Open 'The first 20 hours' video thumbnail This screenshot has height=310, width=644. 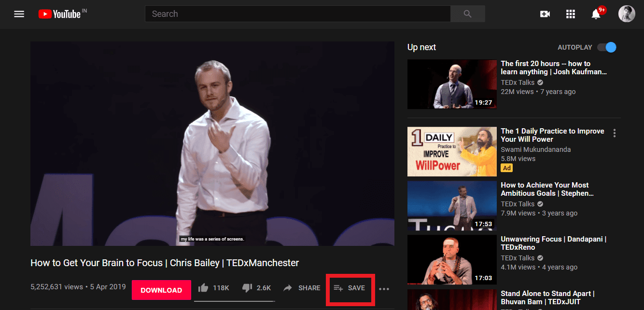pyautogui.click(x=452, y=84)
